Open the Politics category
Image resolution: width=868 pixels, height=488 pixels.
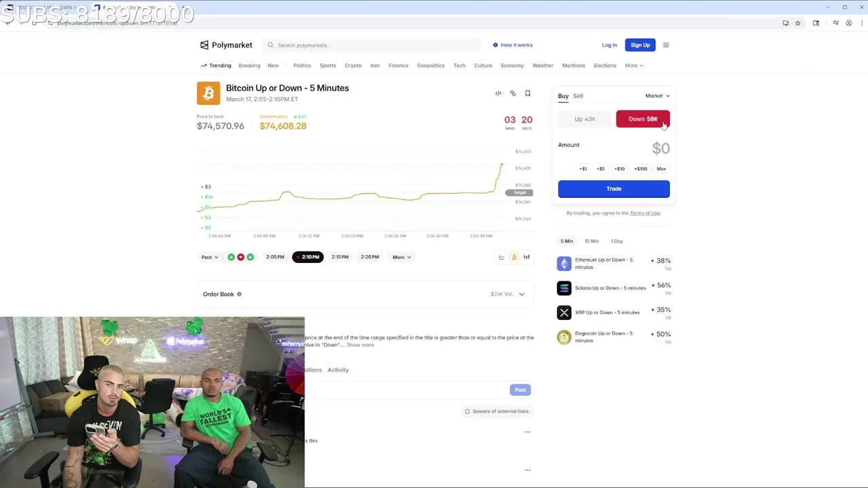(x=302, y=66)
